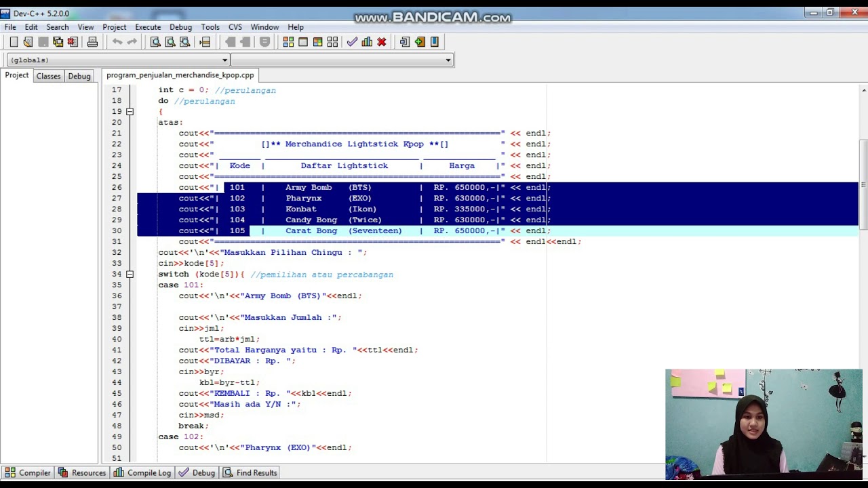Click the red X stop execution icon
Screen dimensions: 868x488
coord(382,42)
